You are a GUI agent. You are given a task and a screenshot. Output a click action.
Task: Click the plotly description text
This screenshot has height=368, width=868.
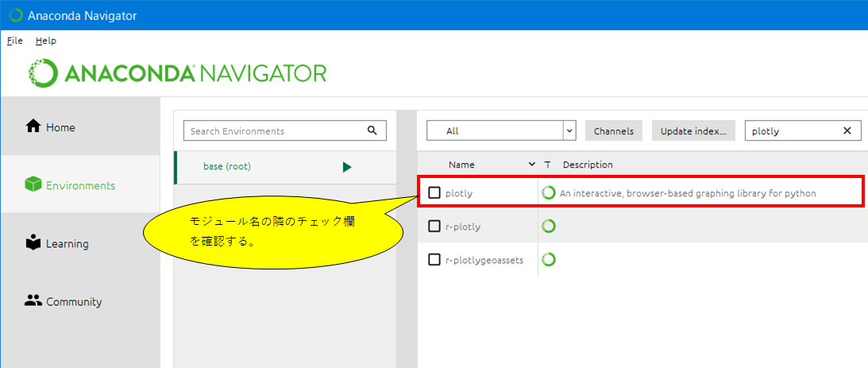tap(688, 193)
